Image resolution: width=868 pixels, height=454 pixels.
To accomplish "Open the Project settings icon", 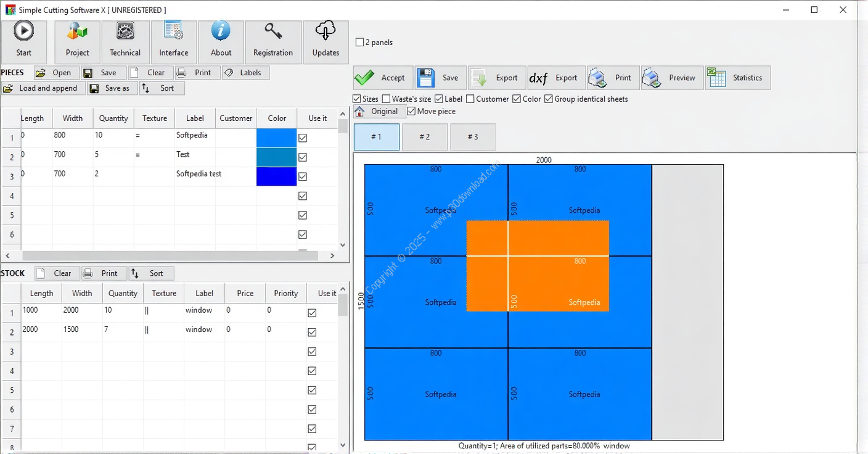I will (x=77, y=31).
